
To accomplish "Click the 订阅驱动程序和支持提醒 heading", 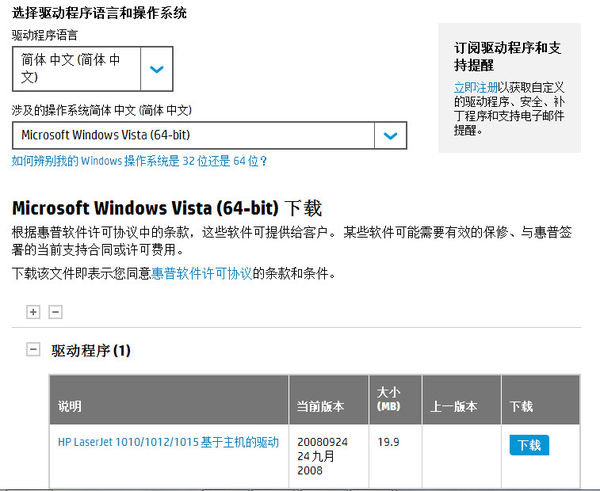I will [508, 56].
